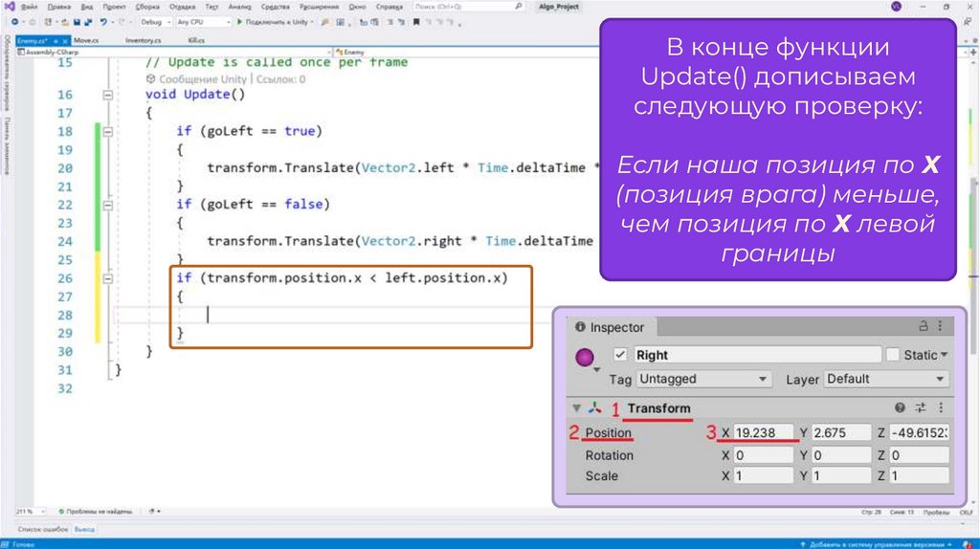Open the Inventory.cs tab
Image resolution: width=980 pixels, height=549 pixels.
144,40
